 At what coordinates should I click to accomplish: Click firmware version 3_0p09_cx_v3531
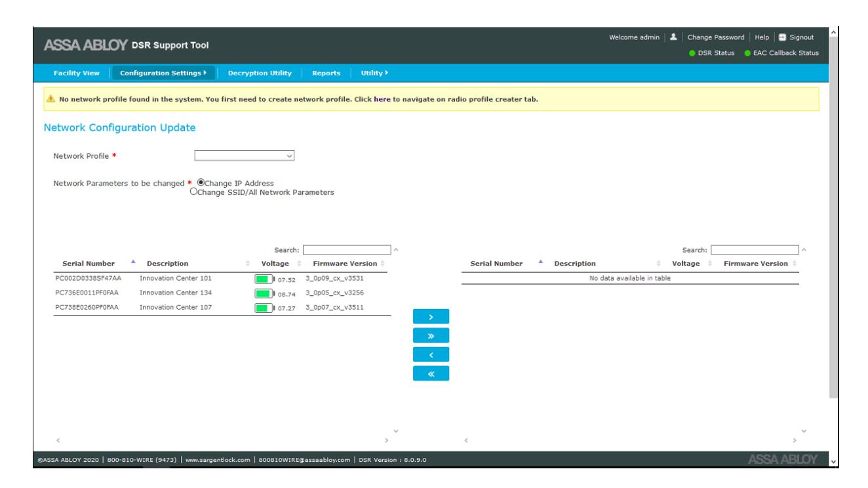pyautogui.click(x=334, y=278)
